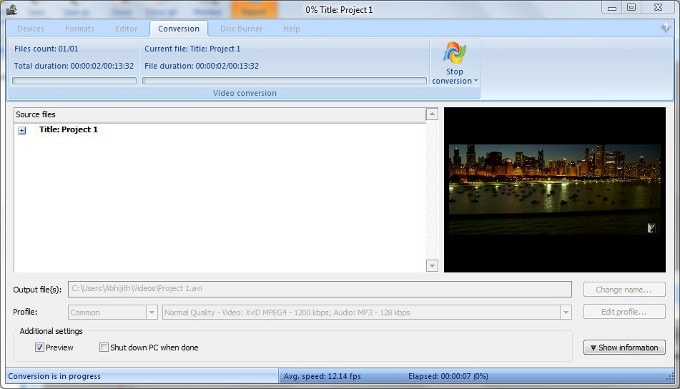This screenshot has height=389, width=680.
Task: Click the Video conversion group label
Action: point(245,93)
